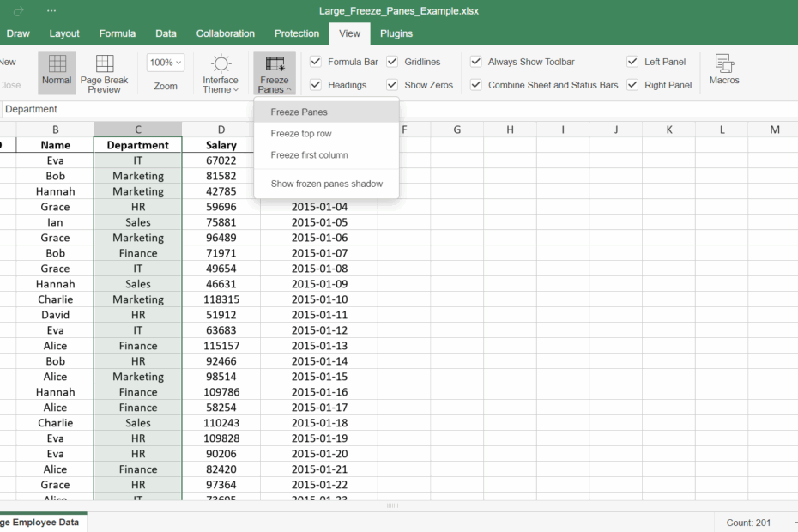Open the 100% zoom dropdown

(x=166, y=63)
